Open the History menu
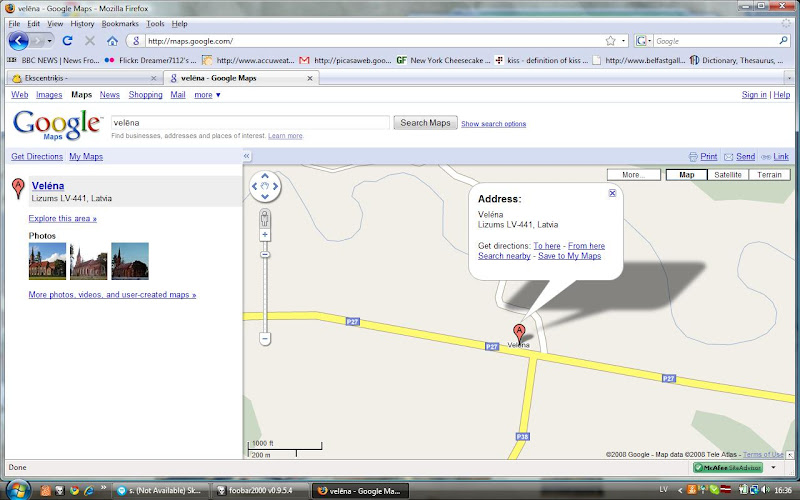The height and width of the screenshot is (500, 800). (82, 23)
